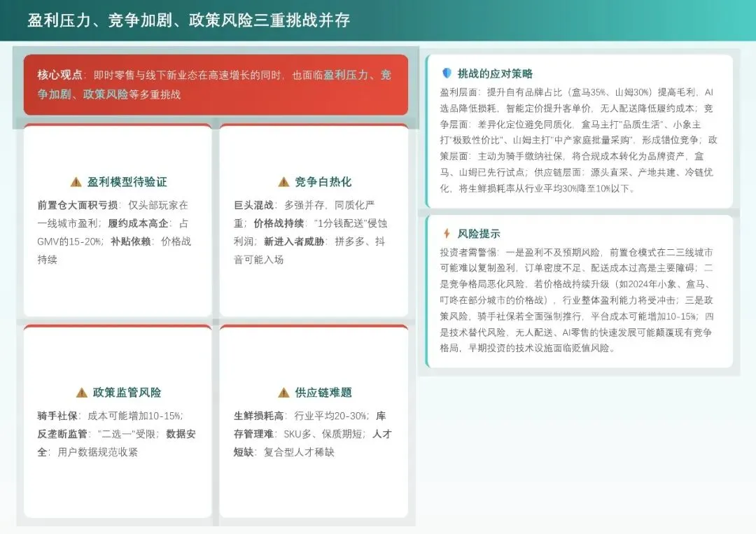Click the bold text 反垄断监管
This screenshot has width=756, height=534.
pyautogui.click(x=63, y=434)
